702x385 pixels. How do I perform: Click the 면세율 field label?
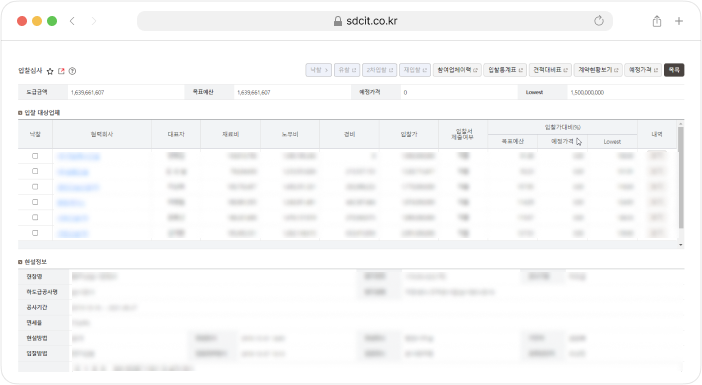(34, 323)
